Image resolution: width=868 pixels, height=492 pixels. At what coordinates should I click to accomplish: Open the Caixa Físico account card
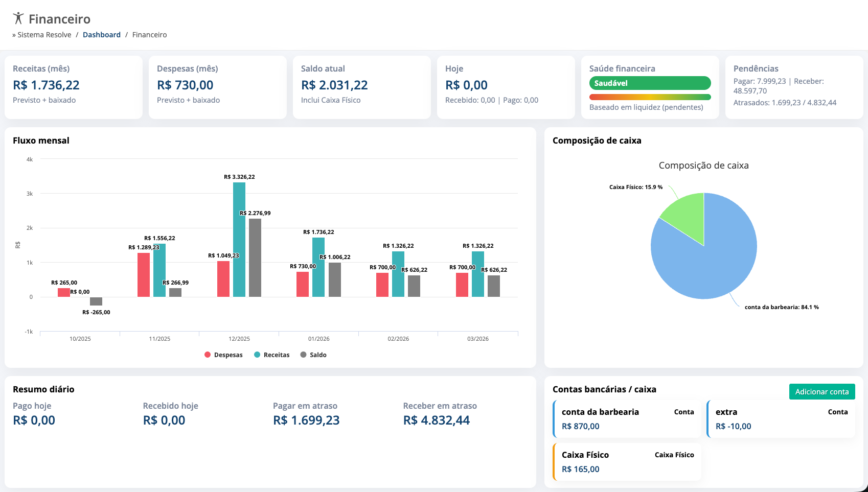pos(627,461)
